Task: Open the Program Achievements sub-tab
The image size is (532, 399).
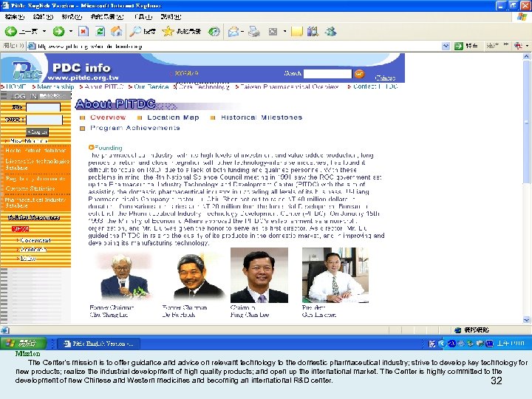Action: (135, 128)
